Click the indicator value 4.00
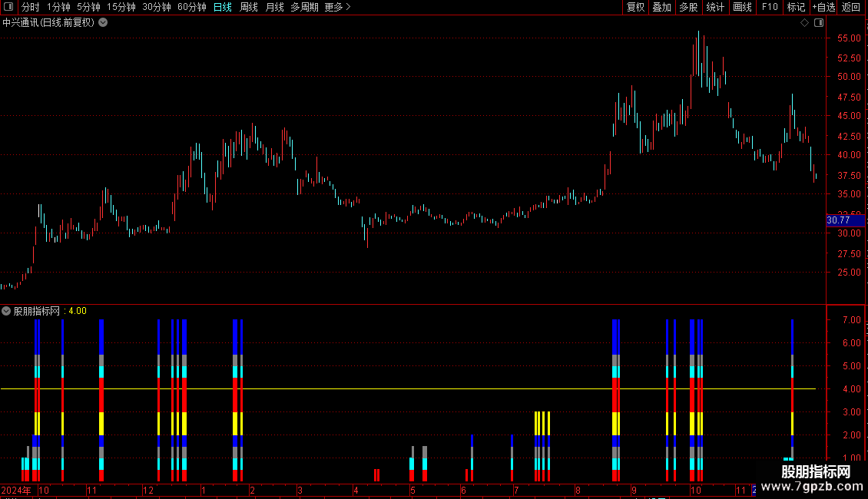 (x=78, y=311)
